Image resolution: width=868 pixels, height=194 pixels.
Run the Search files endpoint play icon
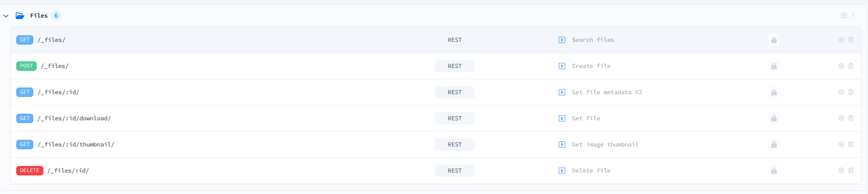click(x=562, y=40)
